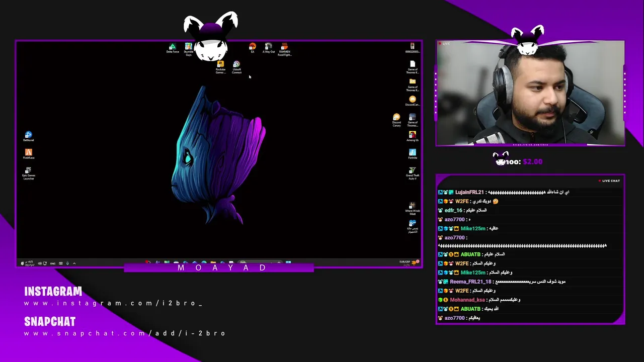Open the taskbar clock and date
Screen dimensions: 644x362
pos(30,263)
